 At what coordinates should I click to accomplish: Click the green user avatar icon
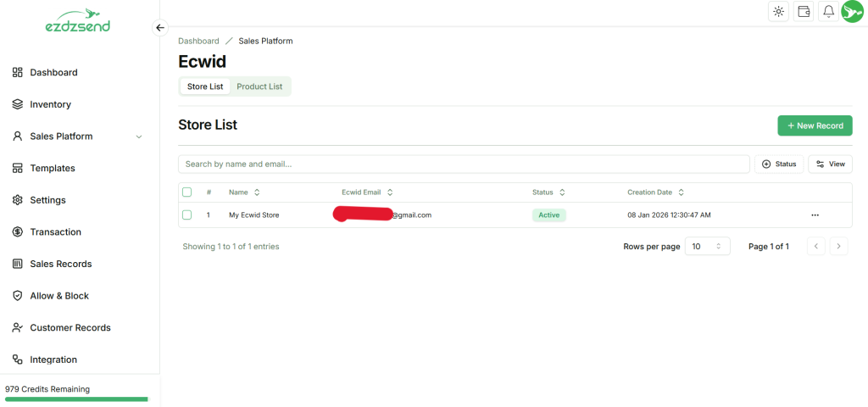pyautogui.click(x=852, y=12)
